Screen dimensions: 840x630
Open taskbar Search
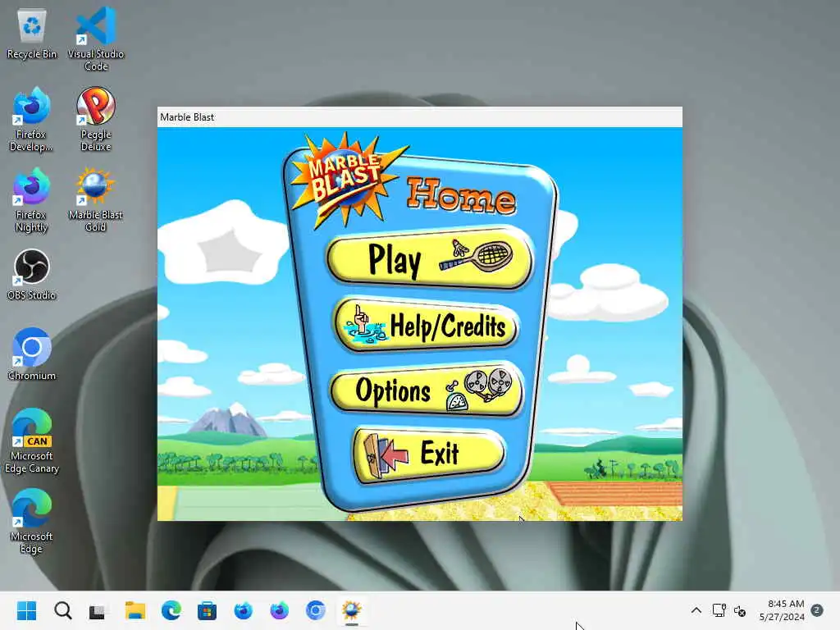(62, 610)
